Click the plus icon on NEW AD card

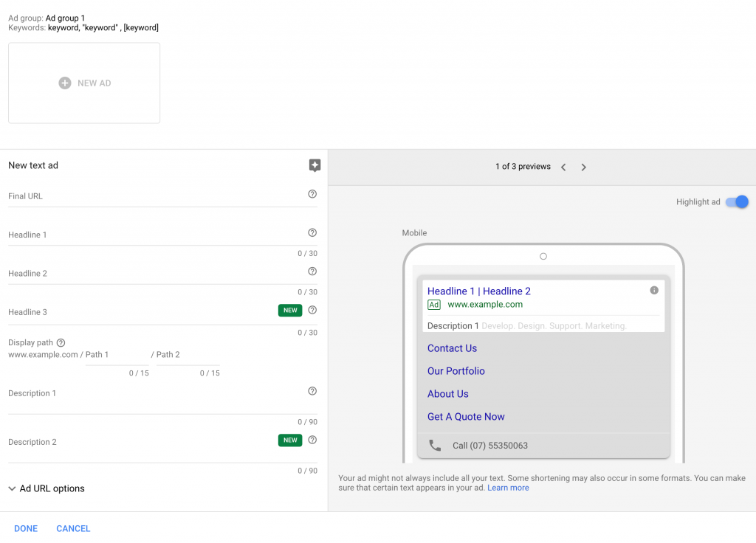[x=65, y=83]
